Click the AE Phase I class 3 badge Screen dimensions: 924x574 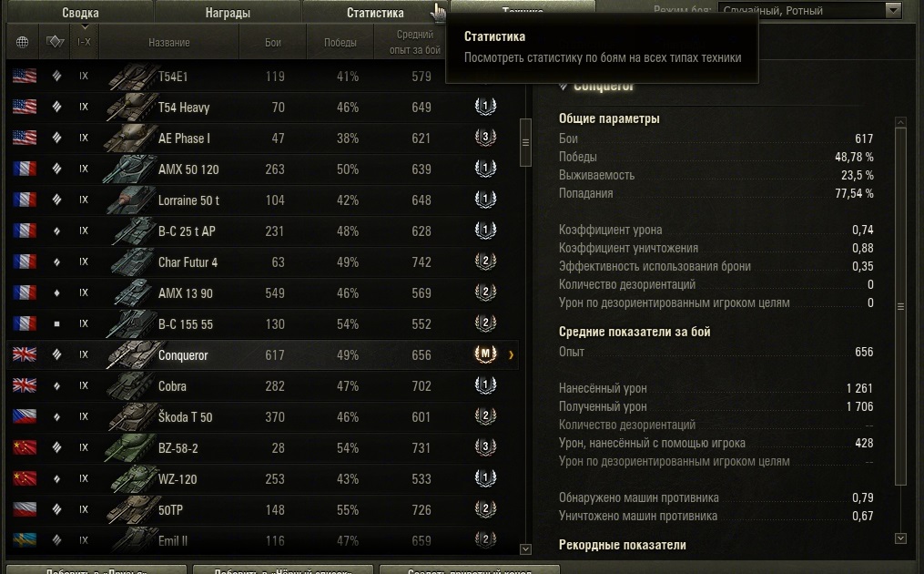485,138
